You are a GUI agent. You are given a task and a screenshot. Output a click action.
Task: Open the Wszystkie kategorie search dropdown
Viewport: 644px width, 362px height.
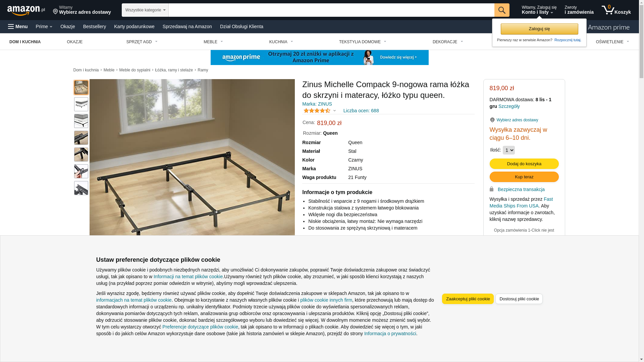pos(145,10)
